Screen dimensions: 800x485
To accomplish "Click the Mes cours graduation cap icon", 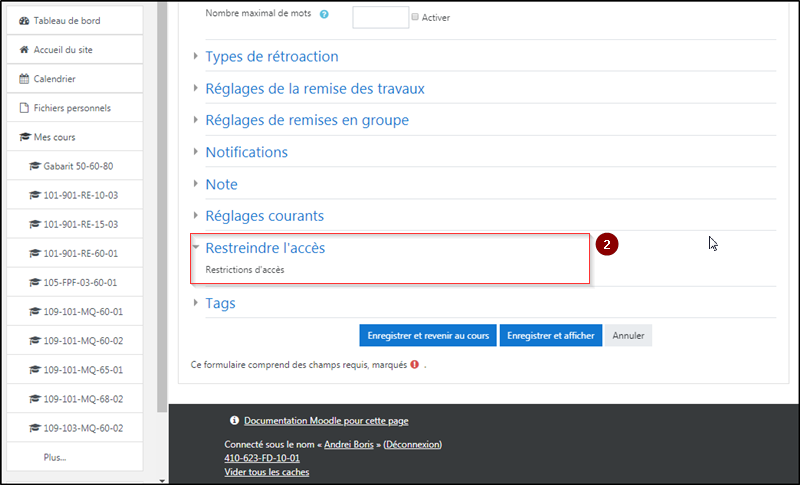I will [25, 137].
